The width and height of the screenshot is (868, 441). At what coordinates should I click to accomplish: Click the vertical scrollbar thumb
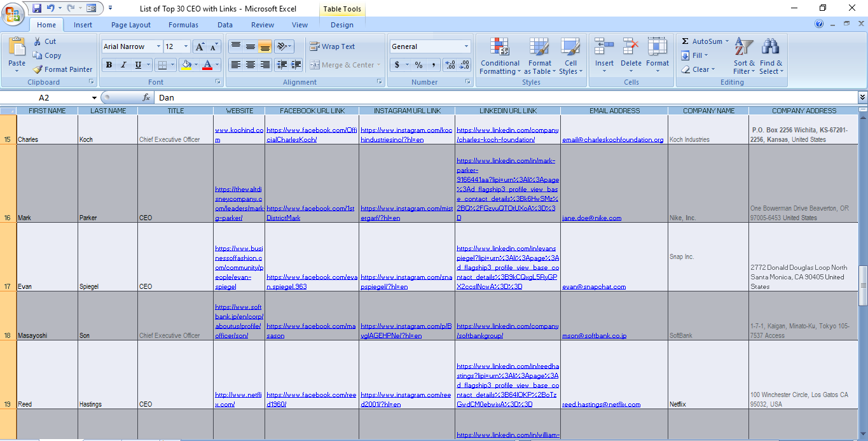coord(863,284)
